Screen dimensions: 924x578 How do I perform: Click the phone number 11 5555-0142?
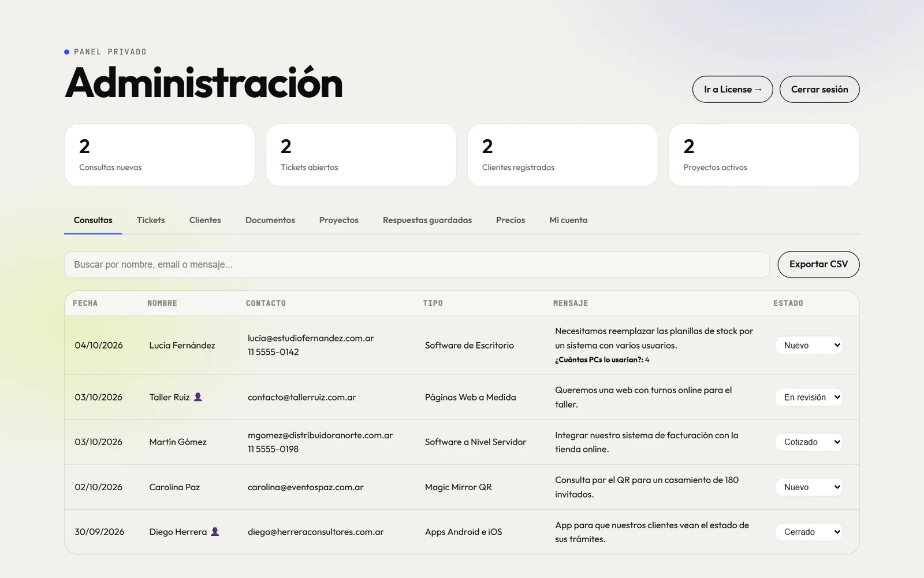[273, 352]
